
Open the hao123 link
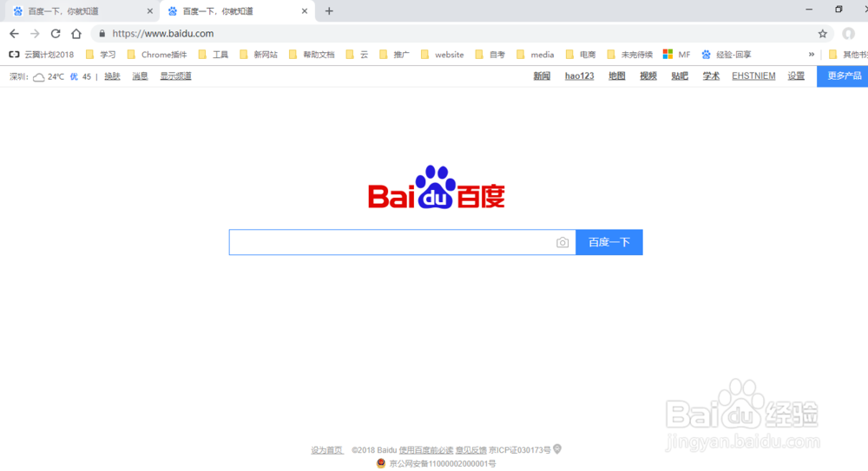(579, 76)
